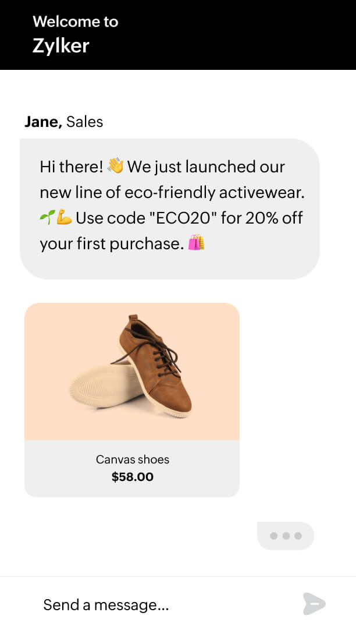The image size is (356, 644).
Task: Click the "Welcome to" header text
Action: click(75, 22)
